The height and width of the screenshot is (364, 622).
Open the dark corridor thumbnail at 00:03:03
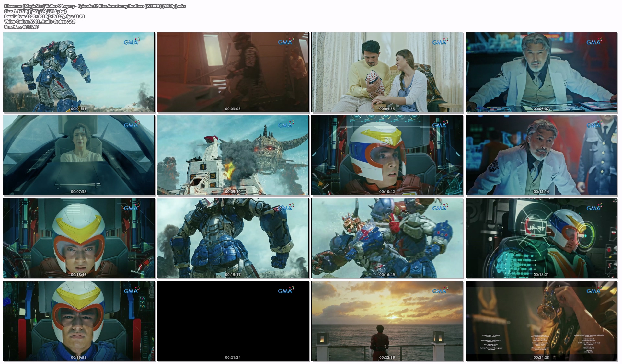233,72
